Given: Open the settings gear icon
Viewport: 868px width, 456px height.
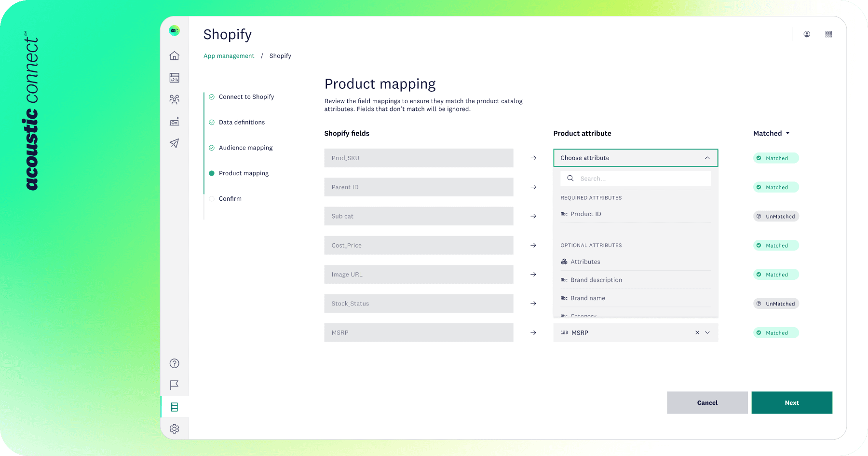Looking at the screenshot, I should (175, 429).
